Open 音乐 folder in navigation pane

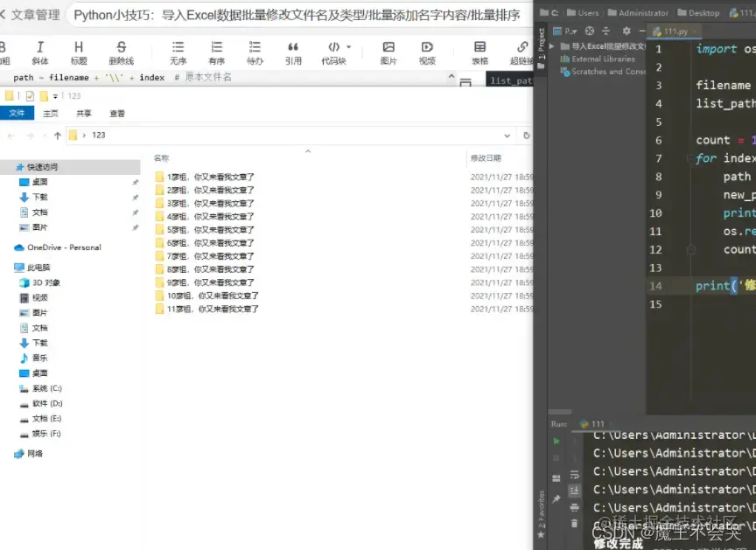pyautogui.click(x=39, y=358)
